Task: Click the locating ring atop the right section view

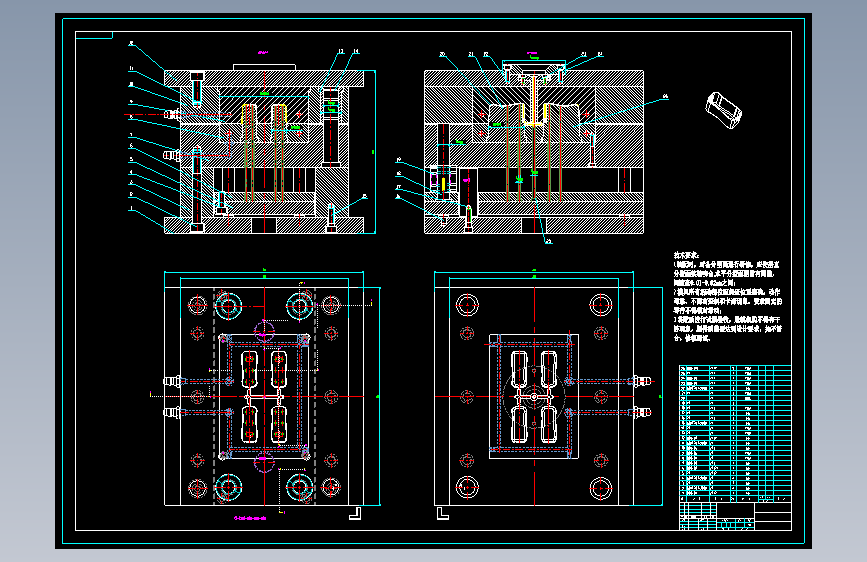Action: click(x=534, y=67)
